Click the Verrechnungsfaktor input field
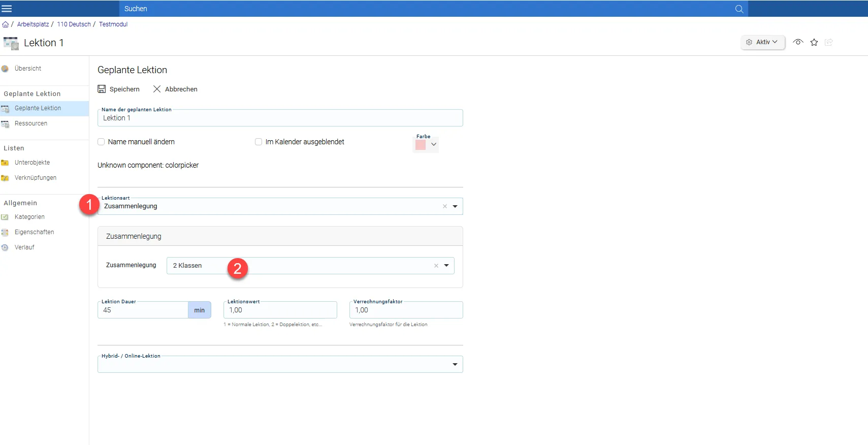The height and width of the screenshot is (445, 868). (x=406, y=310)
